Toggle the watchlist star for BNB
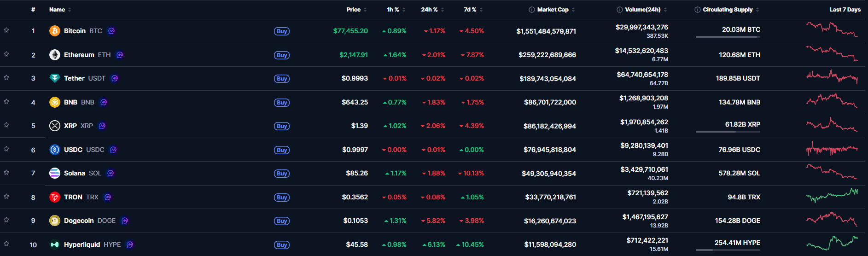 tap(6, 101)
